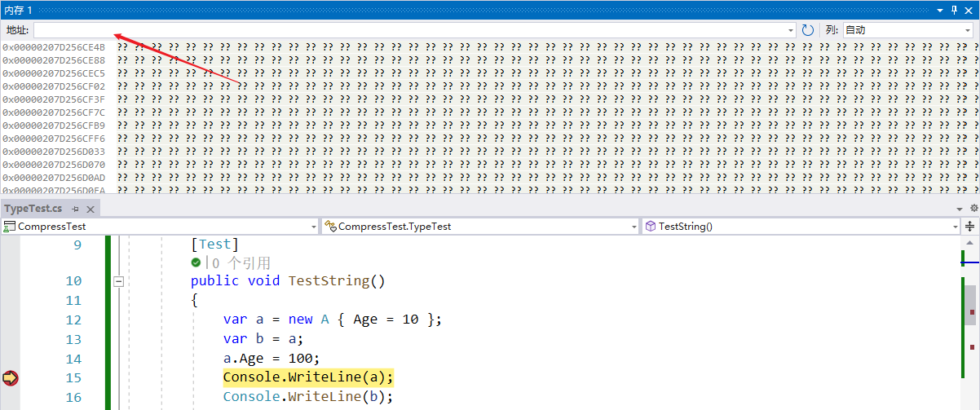Click the green test passed icon

(x=196, y=262)
